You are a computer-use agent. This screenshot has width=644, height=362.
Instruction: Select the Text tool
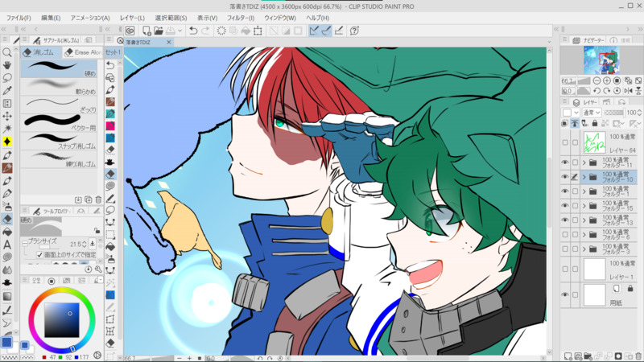point(7,245)
